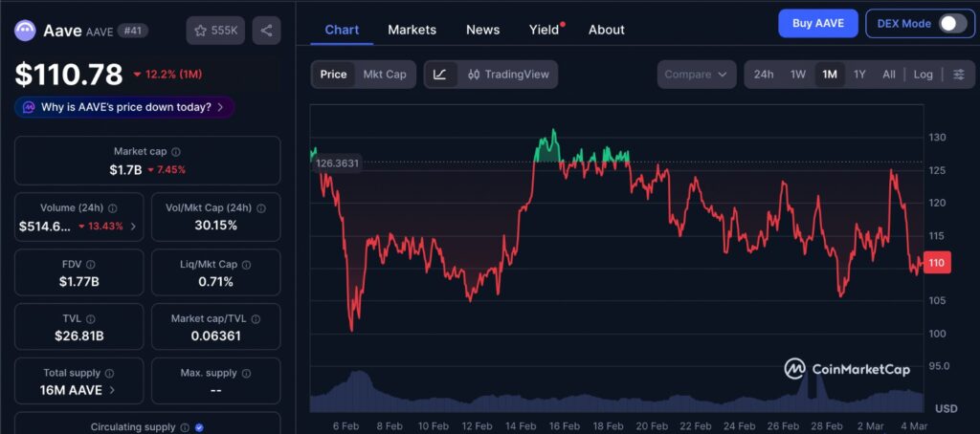Click the 4 Mar date label

click(915, 426)
